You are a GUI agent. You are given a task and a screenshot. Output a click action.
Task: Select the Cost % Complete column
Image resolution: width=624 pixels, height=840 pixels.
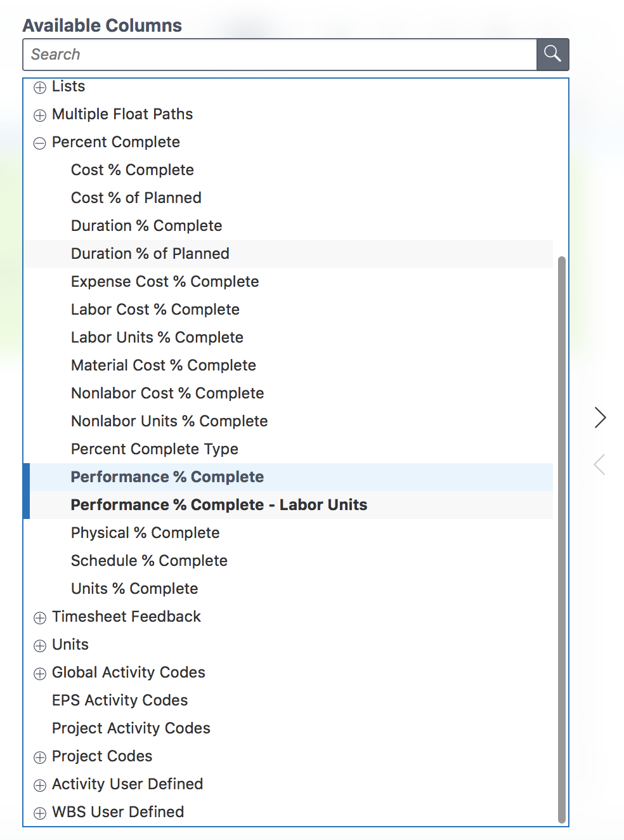(132, 169)
